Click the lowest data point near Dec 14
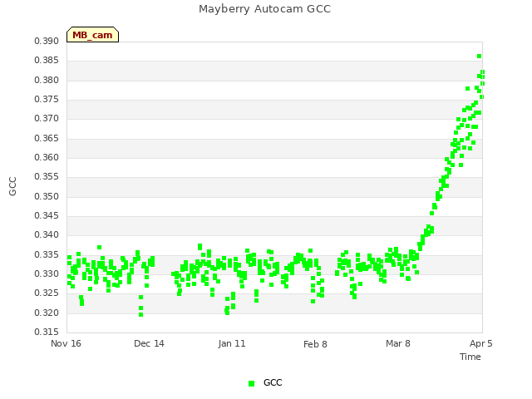The image size is (532, 399). point(140,315)
